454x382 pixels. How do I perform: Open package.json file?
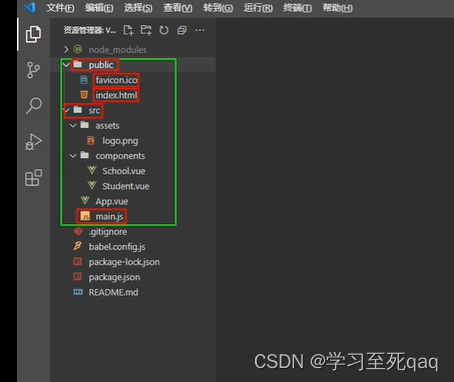tap(114, 277)
